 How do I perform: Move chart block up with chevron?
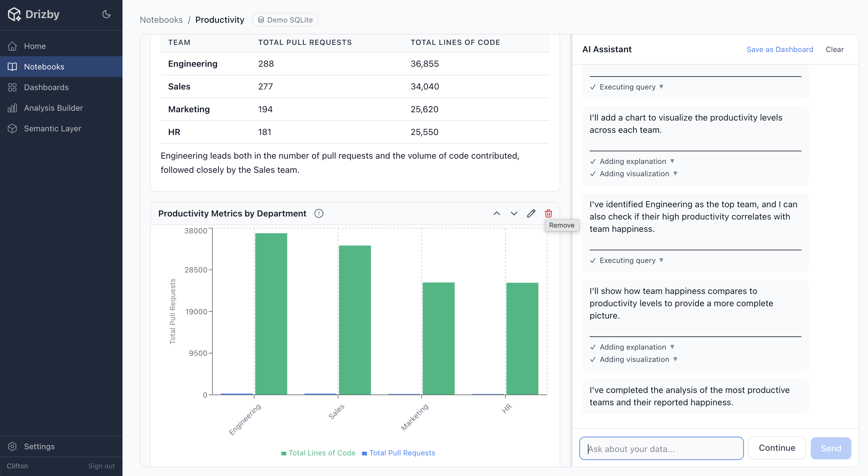point(497,213)
